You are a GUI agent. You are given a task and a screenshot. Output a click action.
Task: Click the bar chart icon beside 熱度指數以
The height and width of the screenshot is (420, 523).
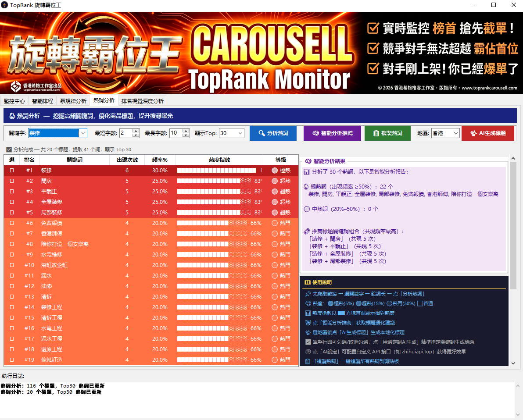(308, 313)
